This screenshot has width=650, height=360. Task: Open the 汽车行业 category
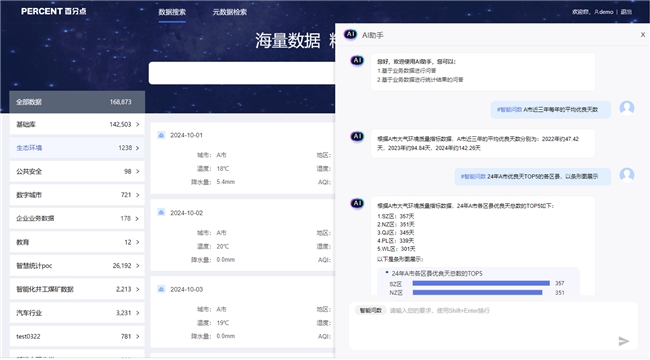77,313
